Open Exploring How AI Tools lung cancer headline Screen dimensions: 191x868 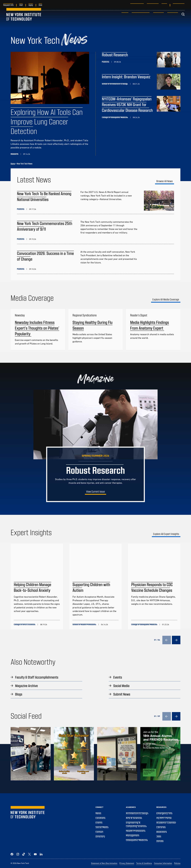click(47, 122)
